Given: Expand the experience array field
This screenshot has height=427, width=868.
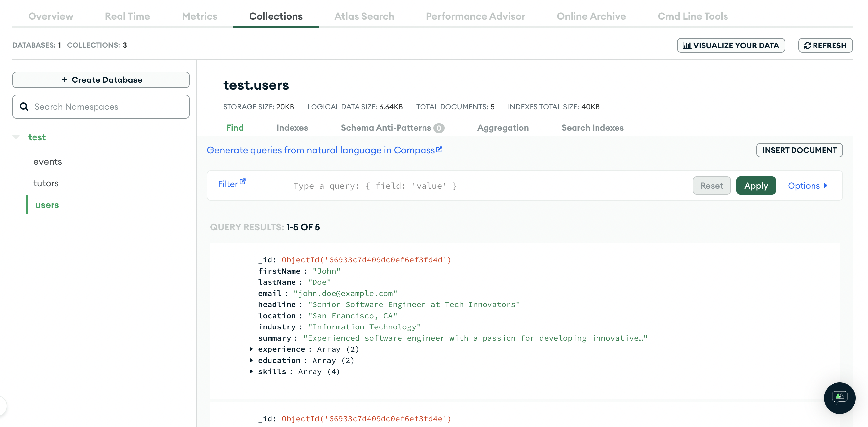Looking at the screenshot, I should point(252,349).
